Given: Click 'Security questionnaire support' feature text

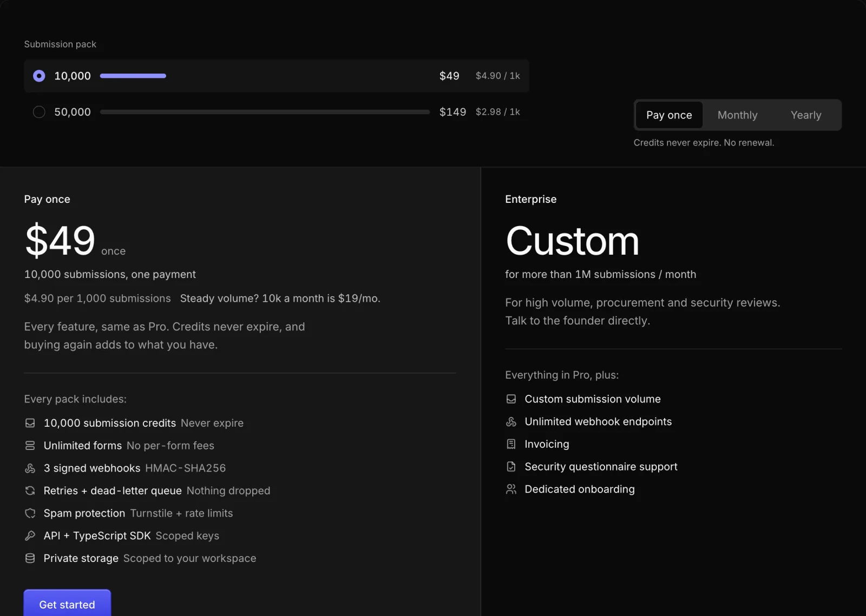Looking at the screenshot, I should coord(601,467).
